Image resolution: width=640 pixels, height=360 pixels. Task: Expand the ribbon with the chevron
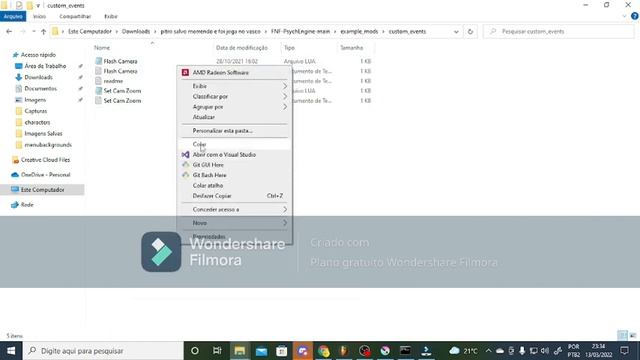pyautogui.click(x=624, y=16)
